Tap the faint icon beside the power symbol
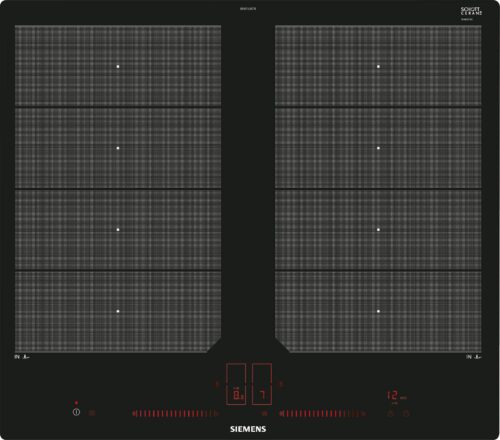 [x=92, y=413]
